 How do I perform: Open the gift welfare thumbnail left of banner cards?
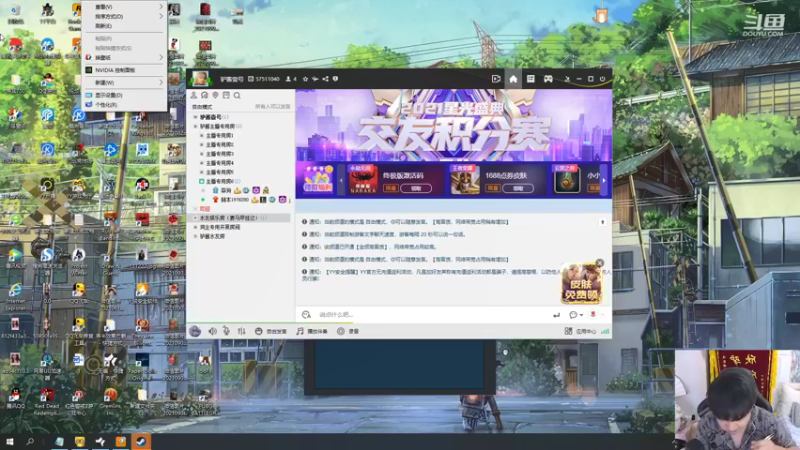coord(318,179)
